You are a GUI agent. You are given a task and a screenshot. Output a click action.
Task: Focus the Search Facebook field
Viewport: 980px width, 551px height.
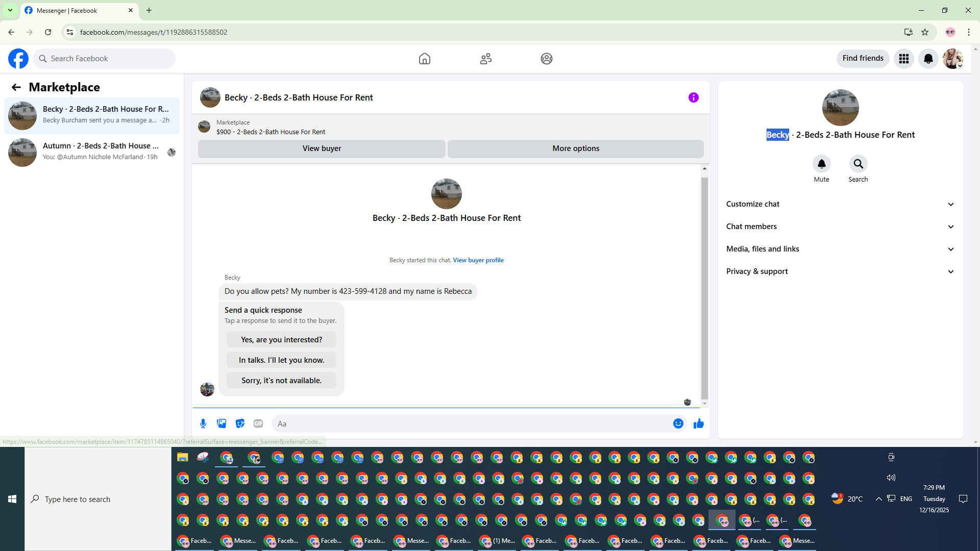pos(104,59)
